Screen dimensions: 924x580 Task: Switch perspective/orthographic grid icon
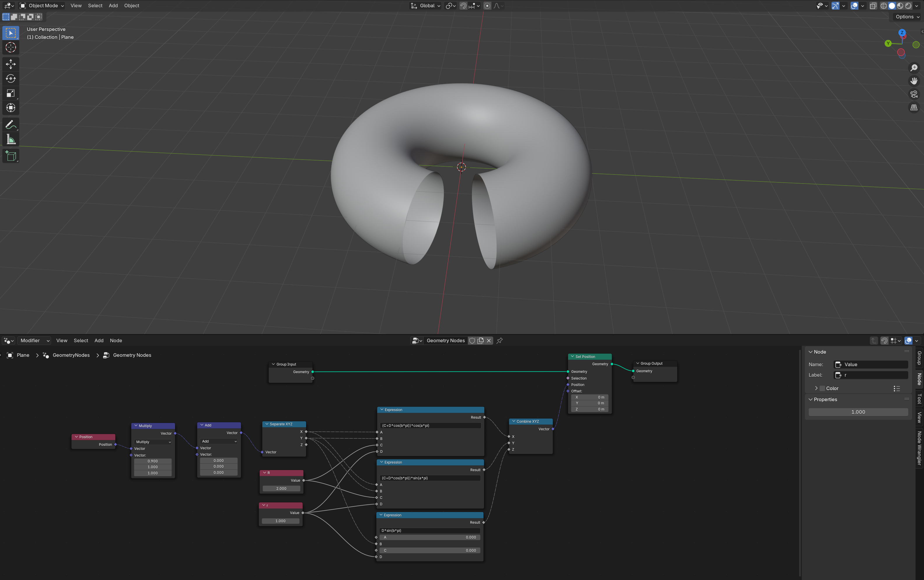[x=914, y=108]
